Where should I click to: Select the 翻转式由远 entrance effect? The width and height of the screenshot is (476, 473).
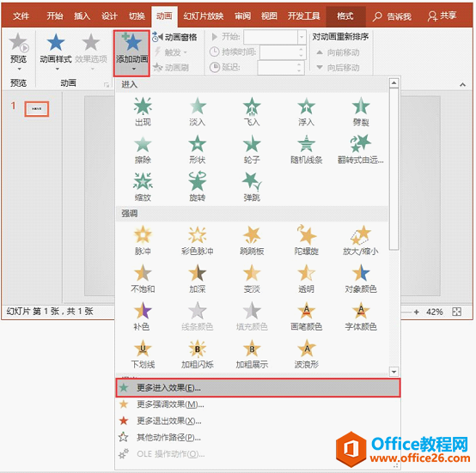pos(361,149)
